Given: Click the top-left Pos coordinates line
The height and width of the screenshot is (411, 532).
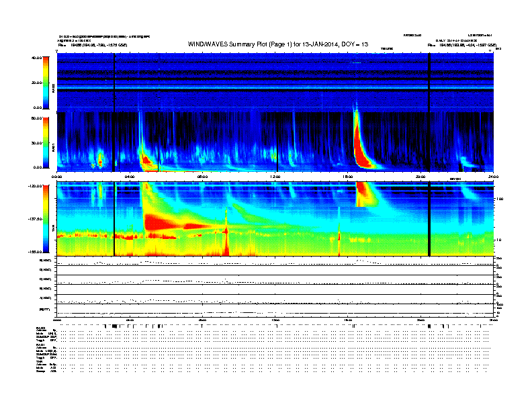Looking at the screenshot, I should 93,45.
